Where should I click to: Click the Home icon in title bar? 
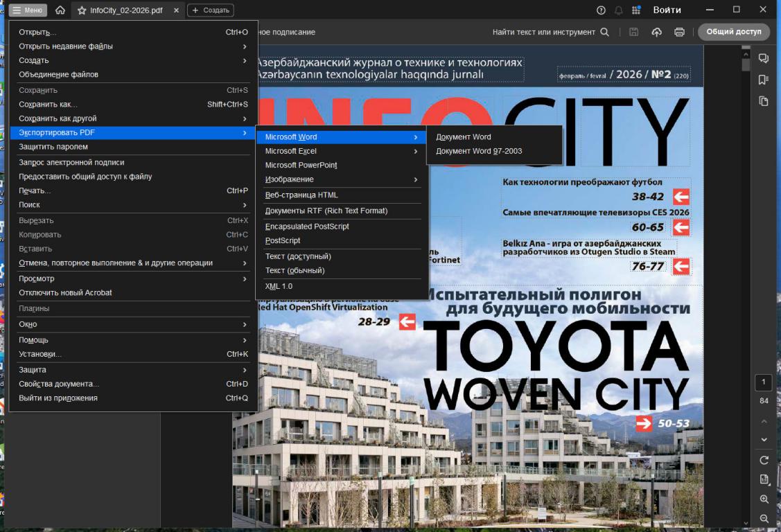[60, 10]
